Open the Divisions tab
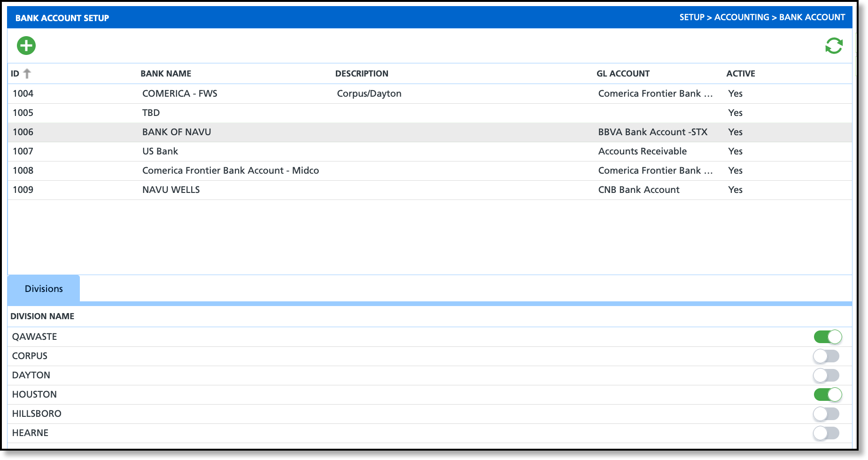The height and width of the screenshot is (460, 868). tap(44, 289)
